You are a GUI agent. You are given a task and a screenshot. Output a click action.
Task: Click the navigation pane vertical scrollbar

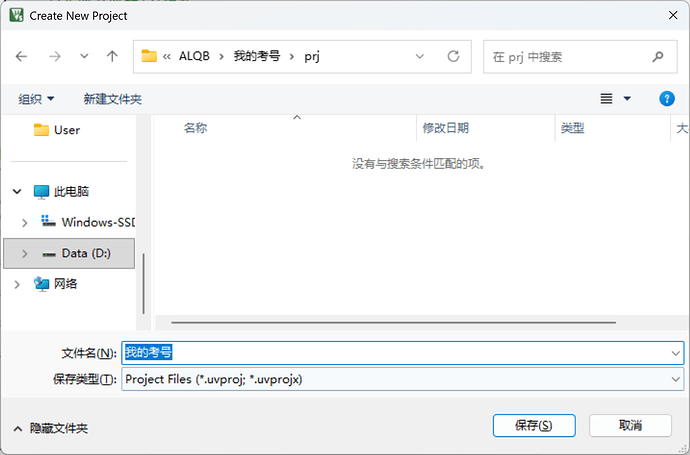click(143, 283)
